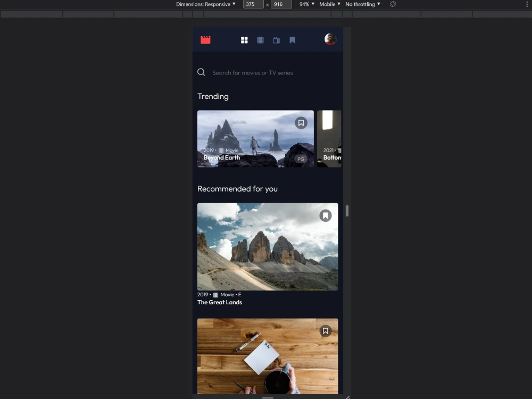
Task: Toggle bookmark on the desk-photo movie card
Action: coord(325,330)
